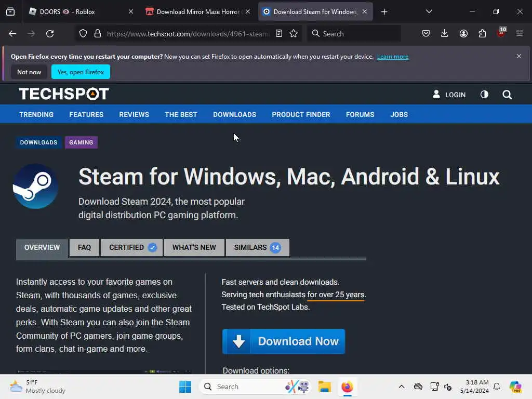This screenshot has width=532, height=399.
Task: Open the extensions puzzle icon
Action: (x=482, y=34)
